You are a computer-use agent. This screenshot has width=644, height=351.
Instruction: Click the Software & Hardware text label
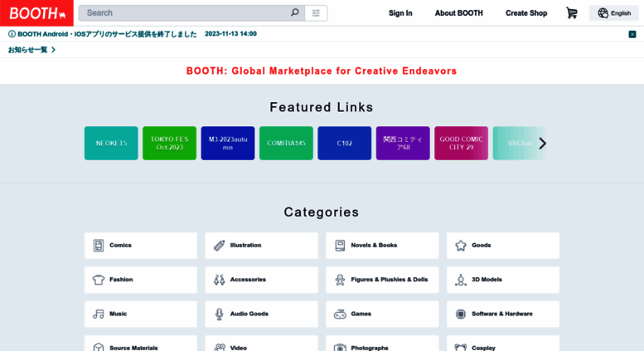(x=502, y=314)
